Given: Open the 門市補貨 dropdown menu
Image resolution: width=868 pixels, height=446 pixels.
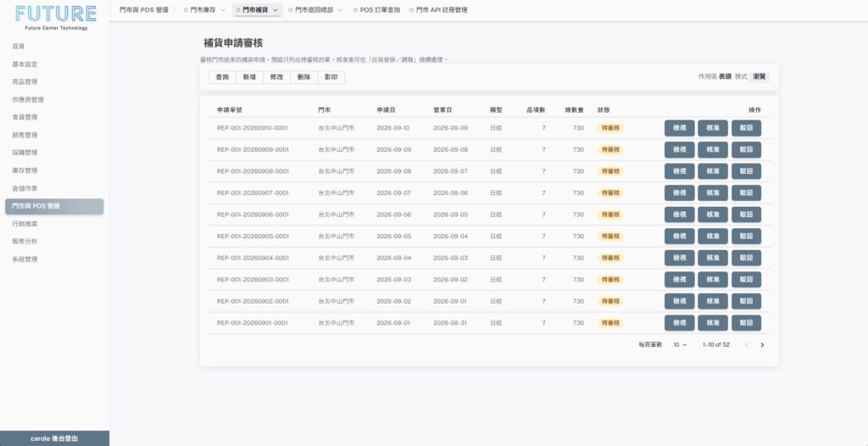Looking at the screenshot, I should click(x=258, y=10).
